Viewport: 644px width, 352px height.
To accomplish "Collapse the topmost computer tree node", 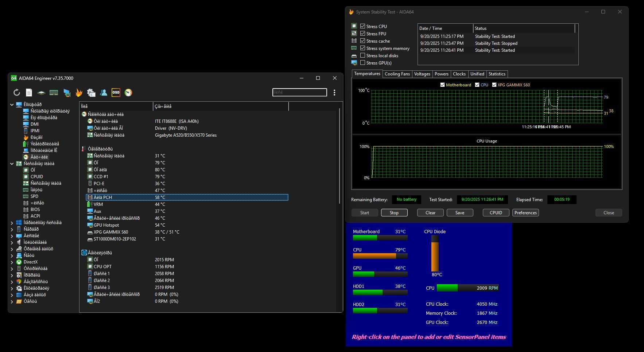I will (12, 105).
